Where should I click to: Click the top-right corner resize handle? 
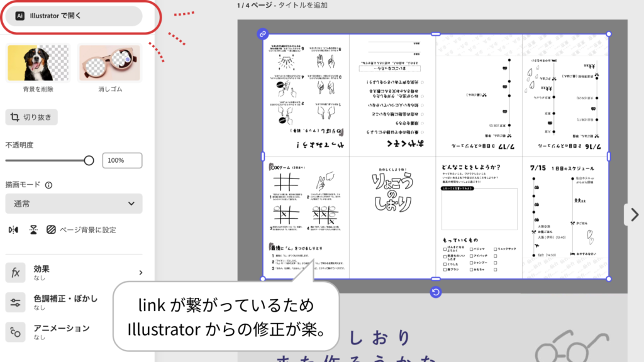coord(608,34)
